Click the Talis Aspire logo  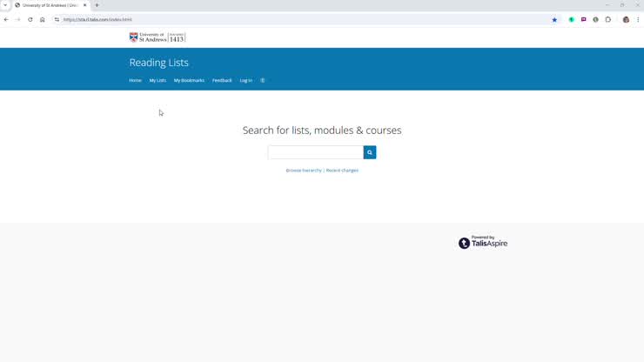pos(483,243)
